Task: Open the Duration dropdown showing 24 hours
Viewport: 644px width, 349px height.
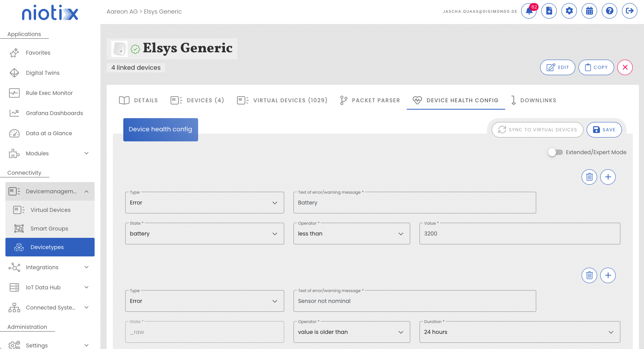Action: tap(520, 332)
